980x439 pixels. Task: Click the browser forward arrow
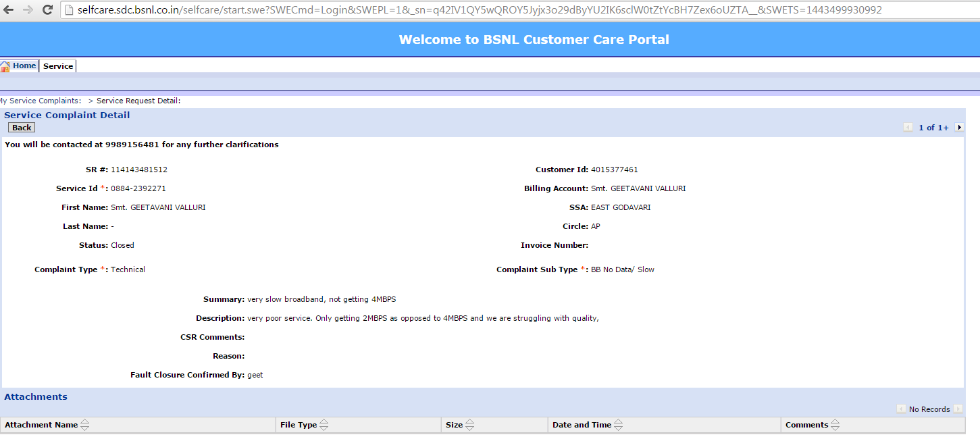[x=28, y=10]
